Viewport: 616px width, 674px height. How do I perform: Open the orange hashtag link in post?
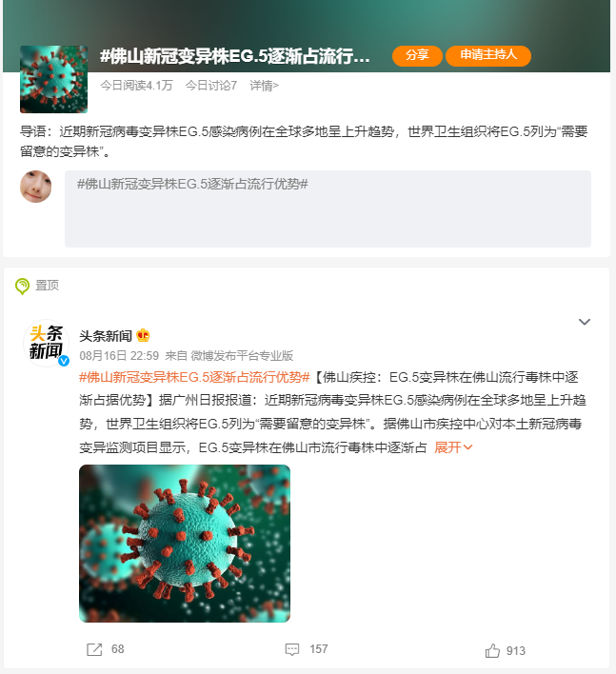194,377
